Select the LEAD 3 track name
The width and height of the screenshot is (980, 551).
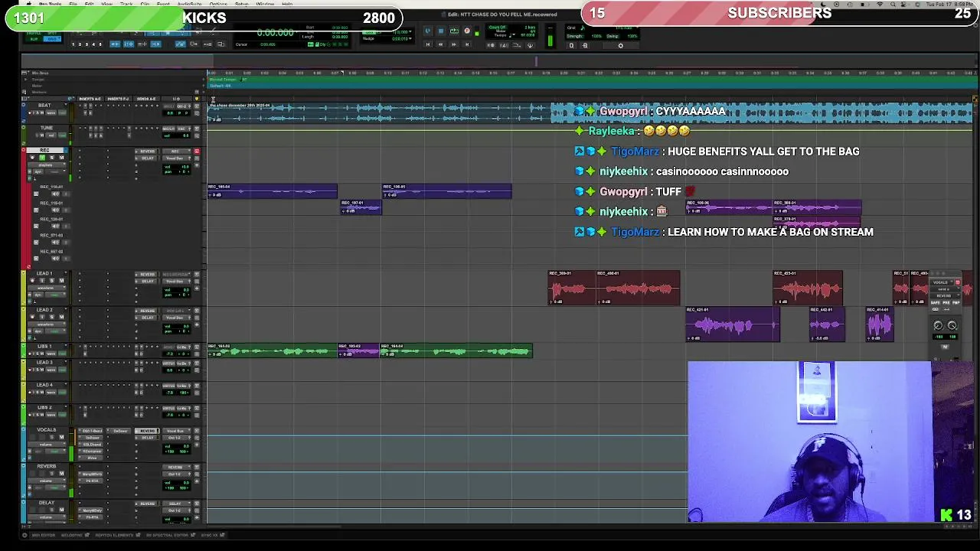pos(44,363)
